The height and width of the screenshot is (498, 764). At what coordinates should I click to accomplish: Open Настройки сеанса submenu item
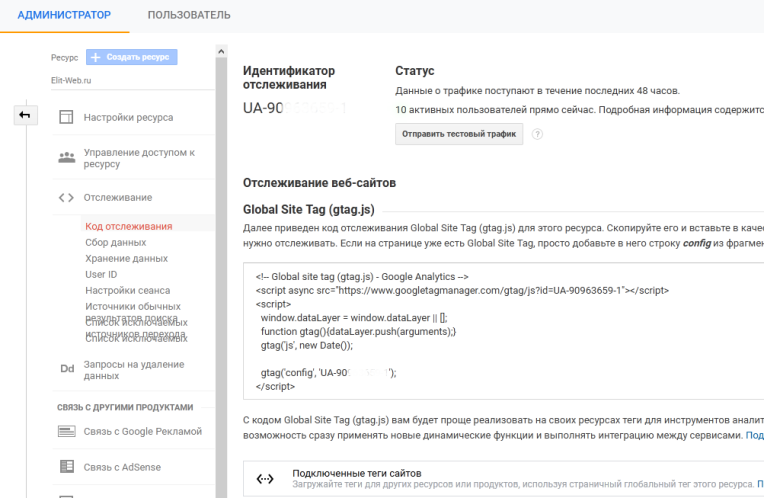(x=128, y=290)
